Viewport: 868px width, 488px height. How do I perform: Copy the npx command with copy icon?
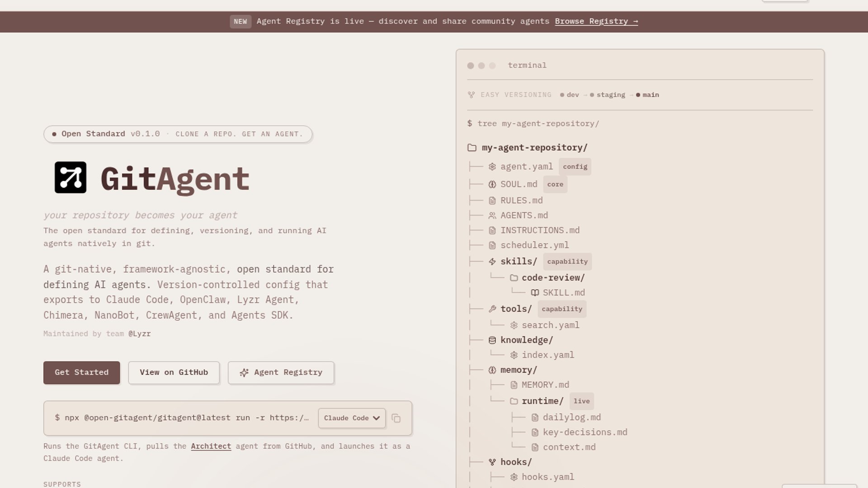[396, 418]
